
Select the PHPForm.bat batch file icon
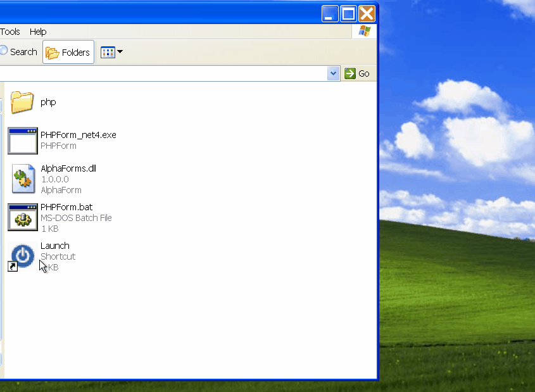tap(23, 217)
